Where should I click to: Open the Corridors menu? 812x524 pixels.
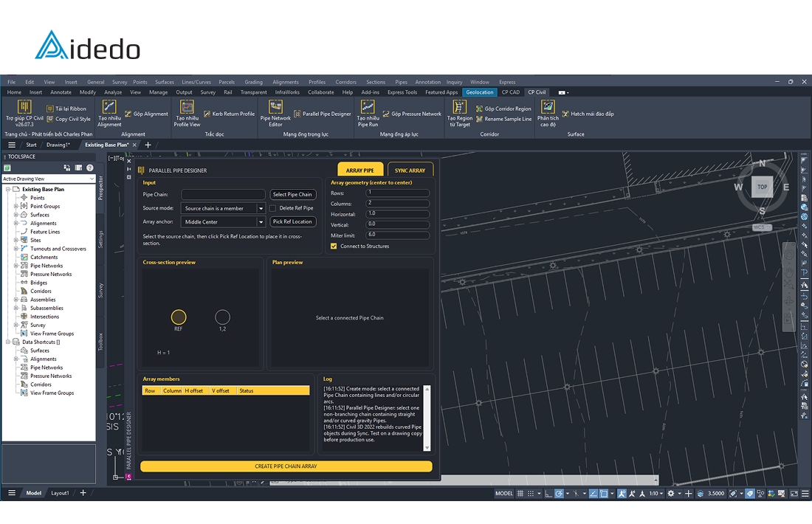[346, 83]
